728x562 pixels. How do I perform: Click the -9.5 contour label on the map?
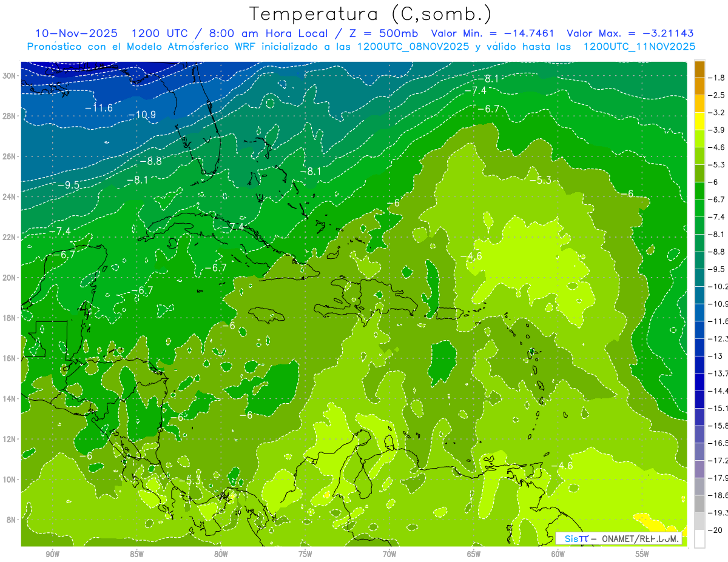68,185
